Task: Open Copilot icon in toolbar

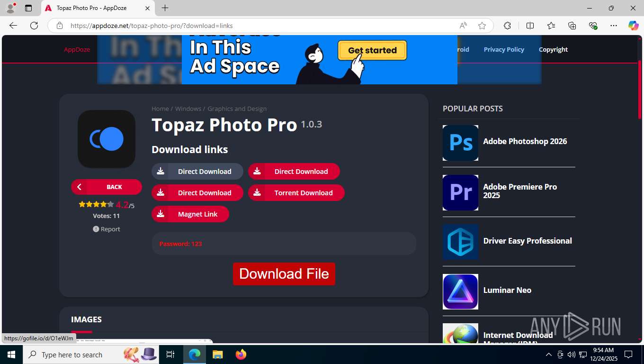Action: pos(633,26)
